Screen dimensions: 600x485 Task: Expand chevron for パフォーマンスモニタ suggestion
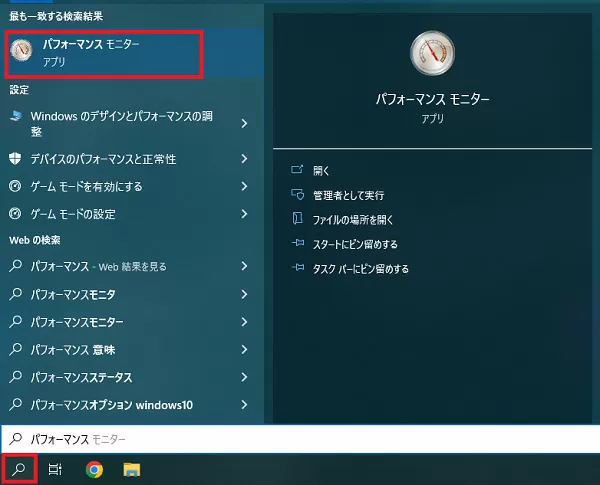[244, 294]
